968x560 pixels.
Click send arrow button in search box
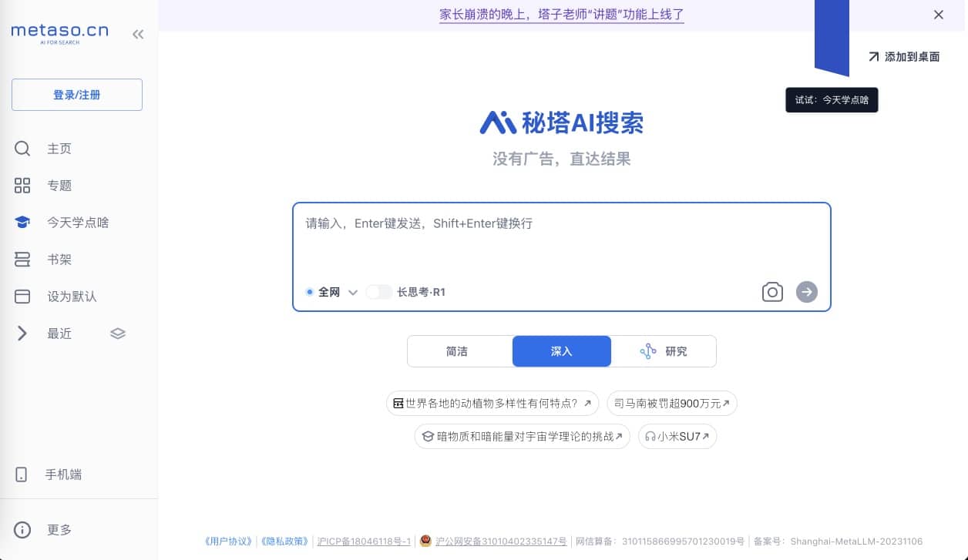click(807, 292)
